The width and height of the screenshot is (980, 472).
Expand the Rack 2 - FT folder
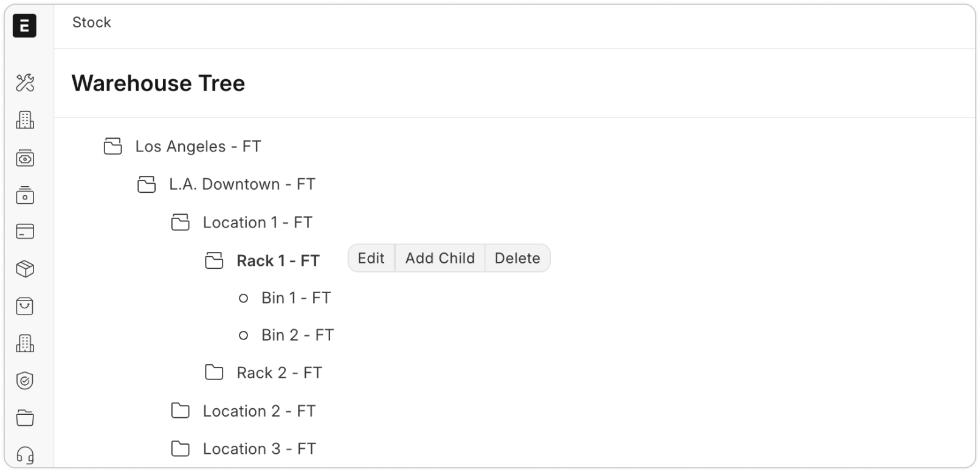tap(214, 372)
